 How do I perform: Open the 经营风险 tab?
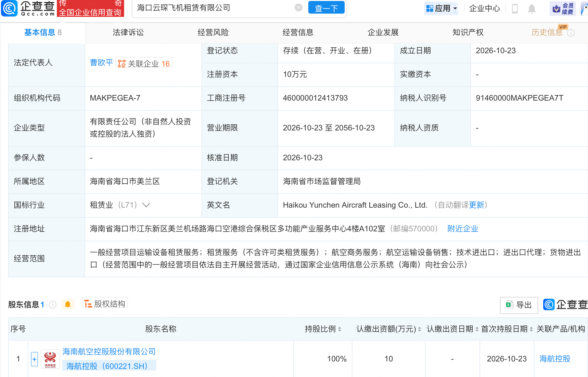coord(213,32)
